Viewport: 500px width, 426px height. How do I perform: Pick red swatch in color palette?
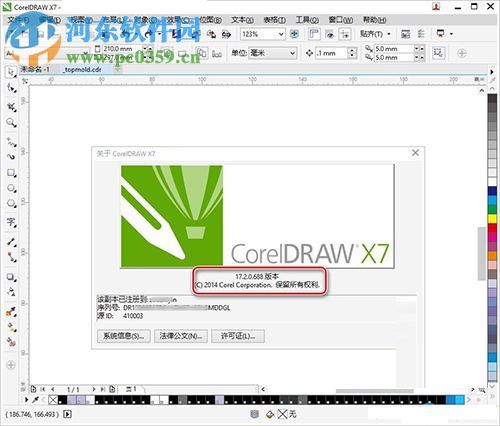pos(492,228)
